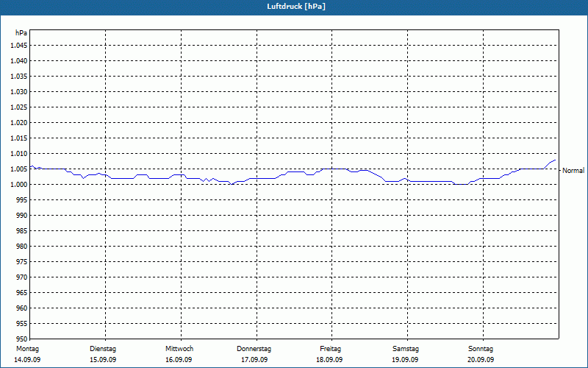588x368 pixels.
Task: Select the 1.010 axis value
Action: (19, 153)
